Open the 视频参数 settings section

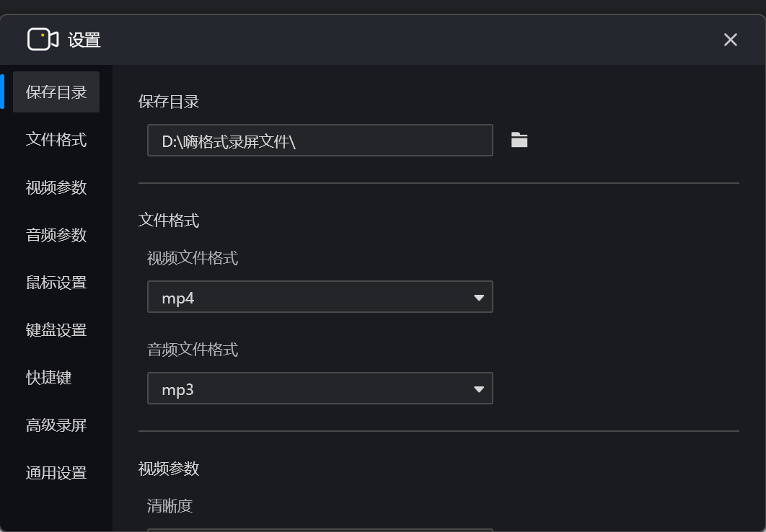click(x=56, y=187)
